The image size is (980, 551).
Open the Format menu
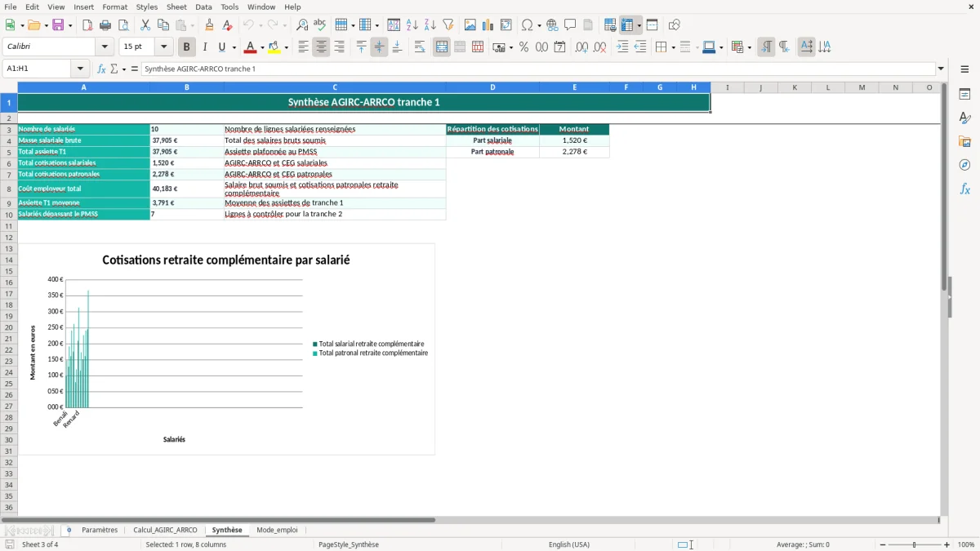pyautogui.click(x=115, y=7)
